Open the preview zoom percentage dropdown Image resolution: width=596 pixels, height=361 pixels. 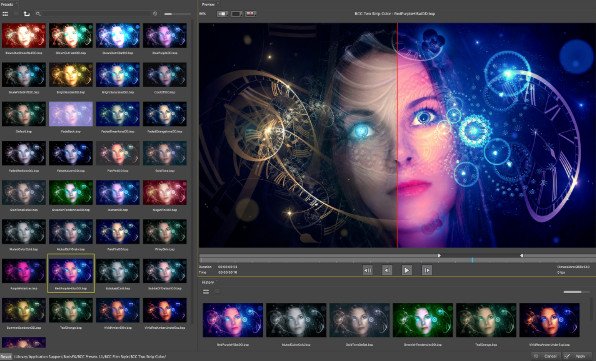tap(203, 14)
